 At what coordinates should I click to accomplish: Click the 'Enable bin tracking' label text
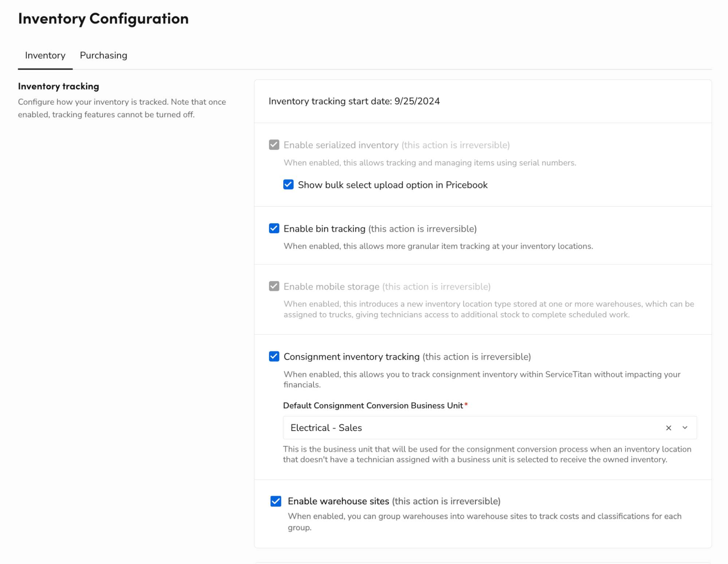pyautogui.click(x=324, y=229)
